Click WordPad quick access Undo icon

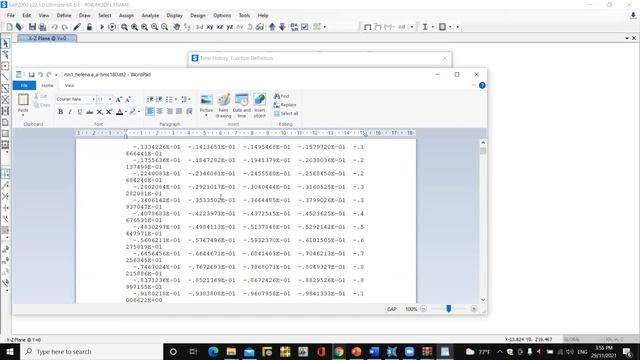(40, 75)
